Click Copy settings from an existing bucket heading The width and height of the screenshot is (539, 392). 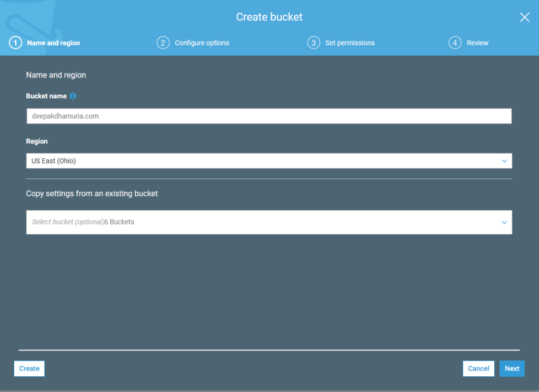92,194
